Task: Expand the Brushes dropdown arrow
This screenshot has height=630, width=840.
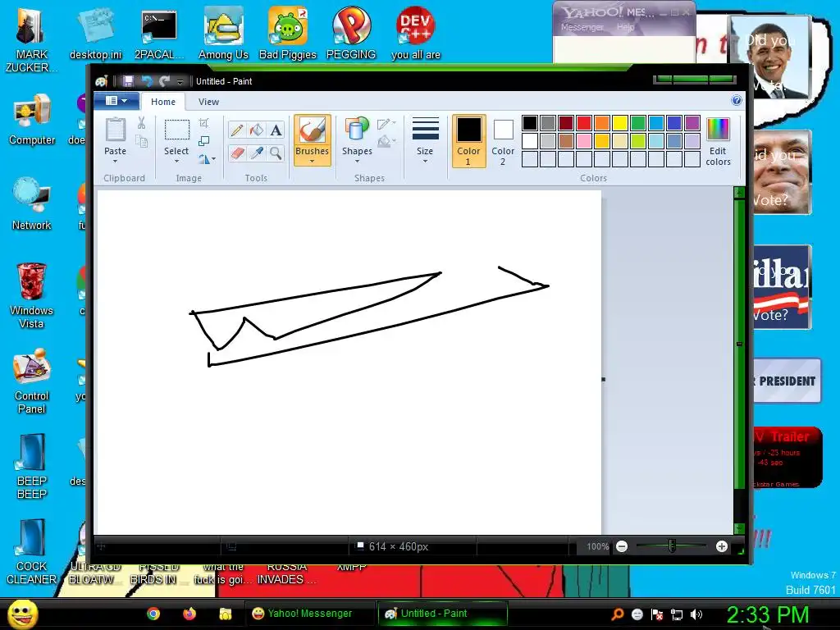Action: pyautogui.click(x=312, y=161)
